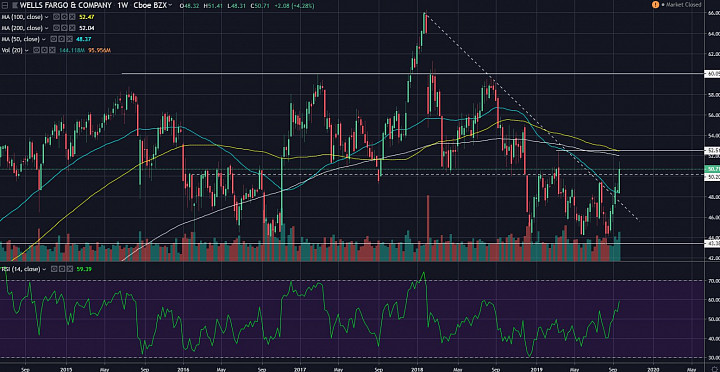Click the 1W interval label

tap(122, 5)
